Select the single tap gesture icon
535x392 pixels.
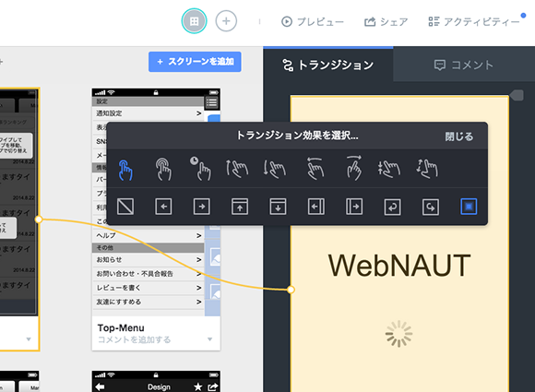(x=125, y=170)
